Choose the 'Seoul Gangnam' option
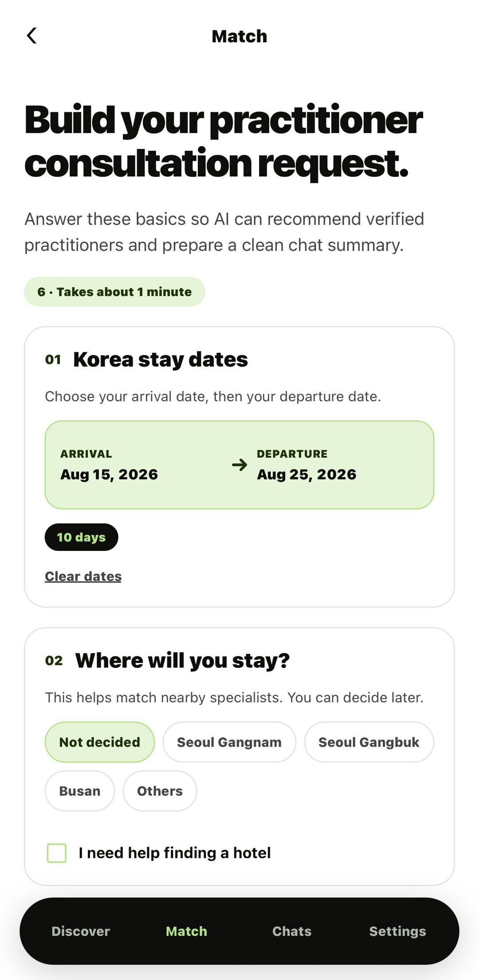Image resolution: width=479 pixels, height=980 pixels. (229, 742)
